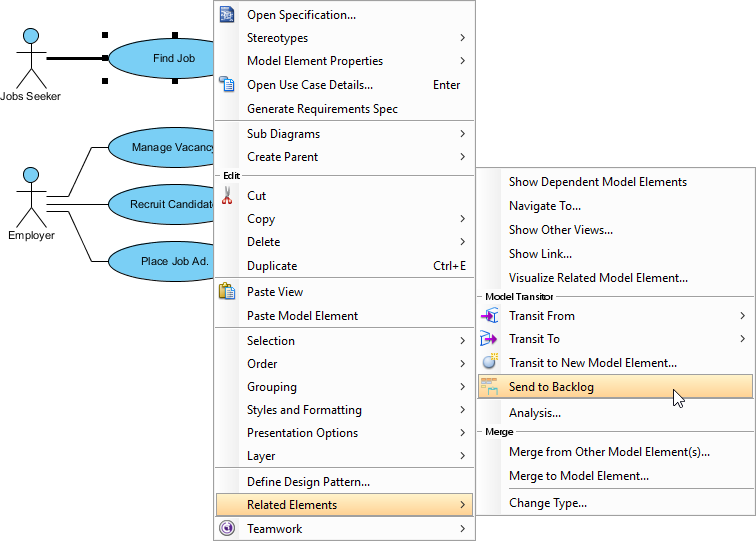
Task: Expand the Sub Diagrams submenu arrow
Action: coord(462,134)
